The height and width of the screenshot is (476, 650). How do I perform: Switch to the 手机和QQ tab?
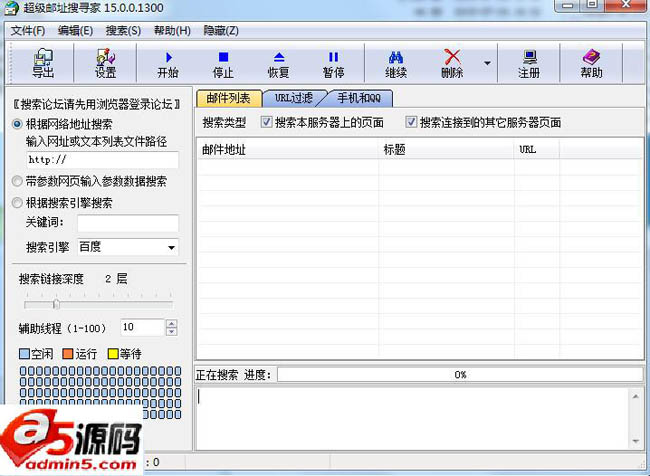pos(359,98)
